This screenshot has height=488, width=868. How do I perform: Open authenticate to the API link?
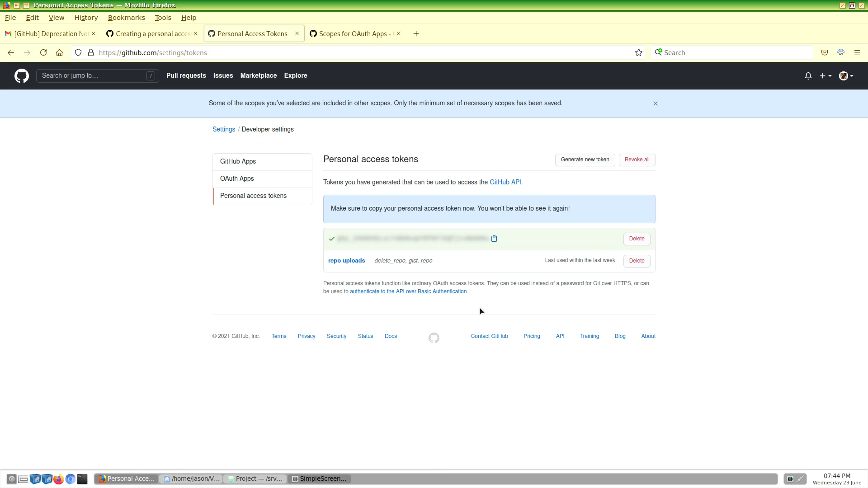click(408, 291)
